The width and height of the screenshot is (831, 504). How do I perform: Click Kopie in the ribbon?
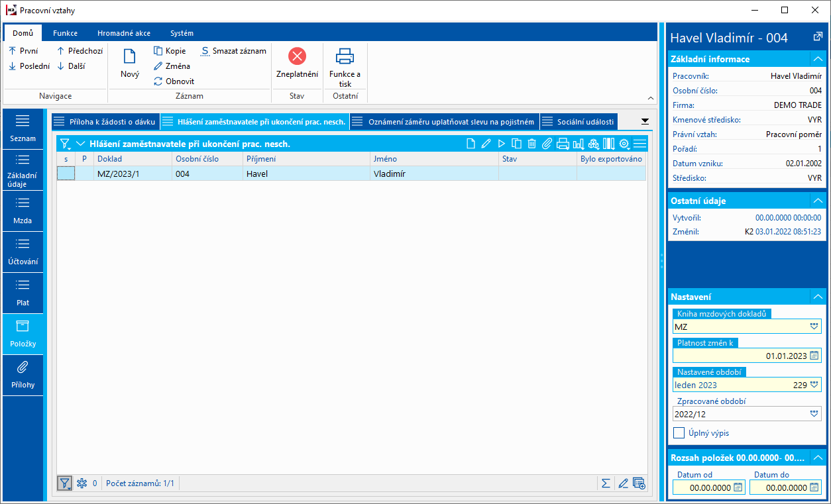pos(170,50)
